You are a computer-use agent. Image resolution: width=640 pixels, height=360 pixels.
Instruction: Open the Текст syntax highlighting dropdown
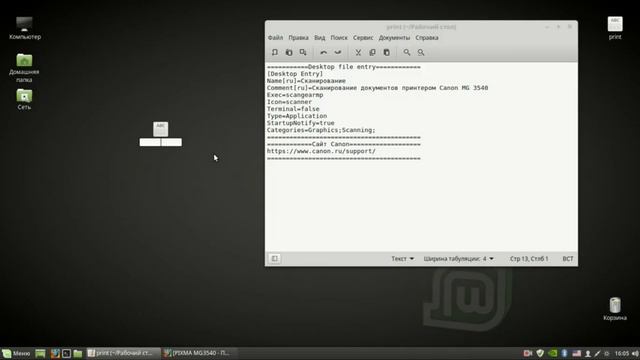pos(402,259)
